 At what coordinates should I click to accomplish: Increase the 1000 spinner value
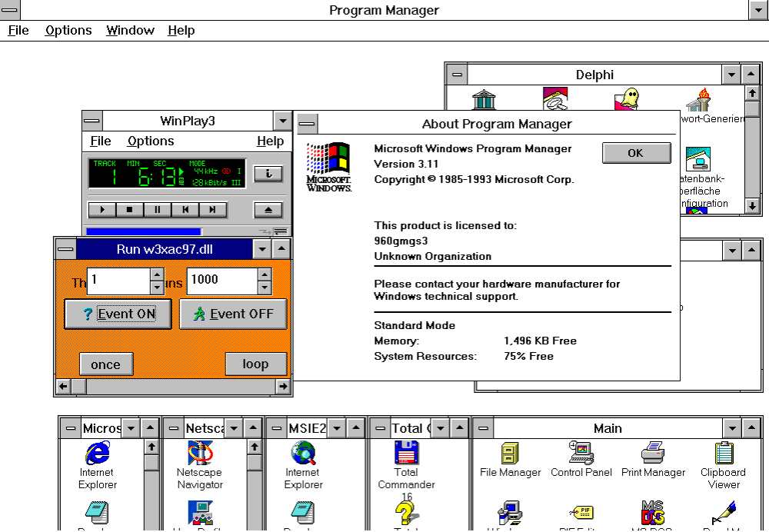pos(265,274)
